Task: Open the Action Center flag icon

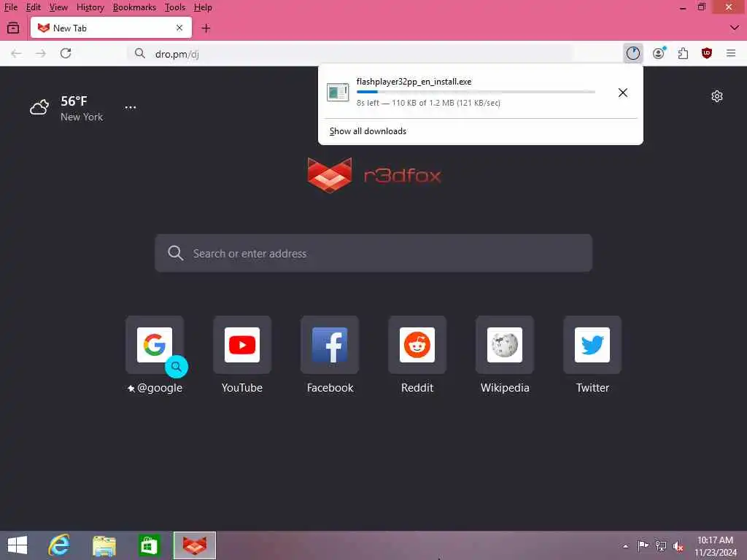Action: click(x=643, y=545)
